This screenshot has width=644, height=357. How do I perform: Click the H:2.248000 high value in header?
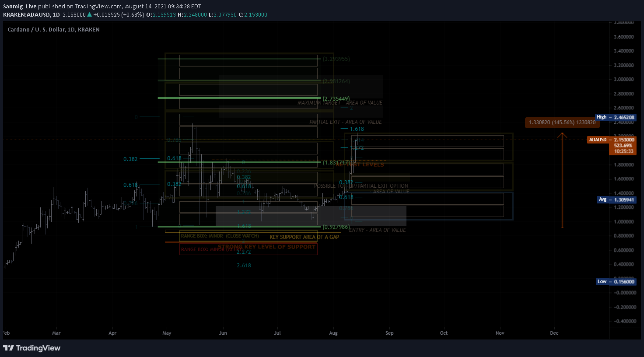click(x=192, y=15)
